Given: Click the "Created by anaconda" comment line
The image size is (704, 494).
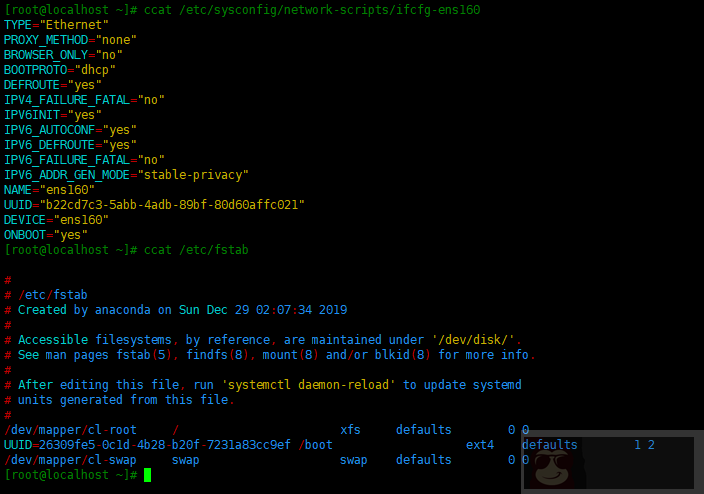Looking at the screenshot, I should click(182, 310).
